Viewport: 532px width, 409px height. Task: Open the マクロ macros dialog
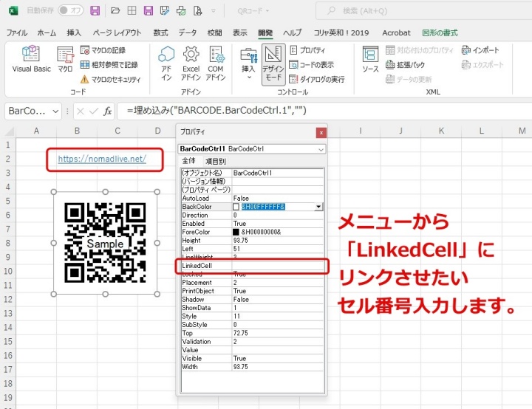click(65, 59)
